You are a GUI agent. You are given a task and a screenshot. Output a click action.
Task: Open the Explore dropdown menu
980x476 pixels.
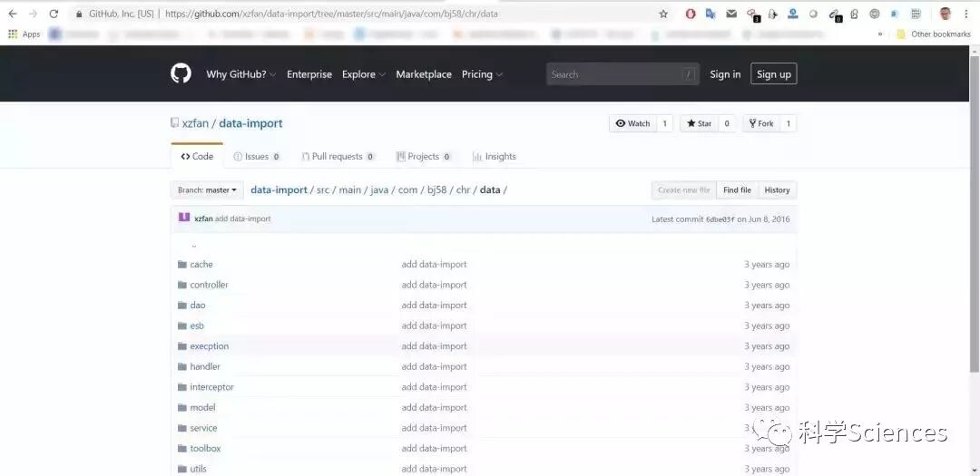364,74
